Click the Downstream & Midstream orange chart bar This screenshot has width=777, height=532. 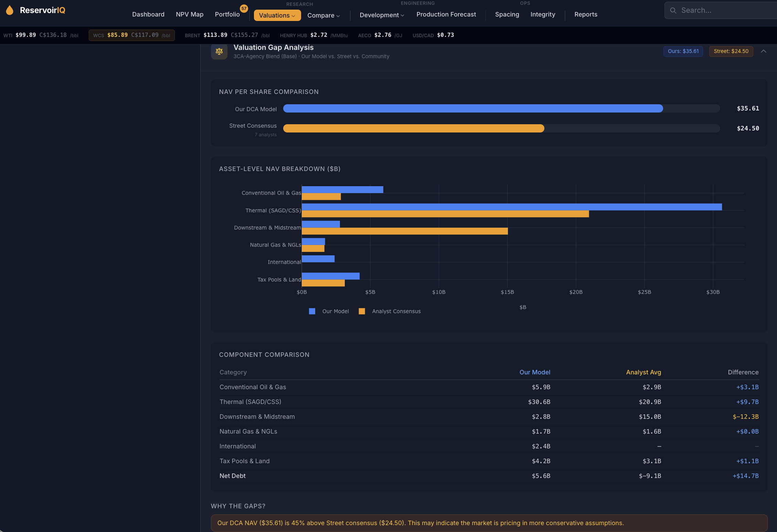[x=405, y=231]
